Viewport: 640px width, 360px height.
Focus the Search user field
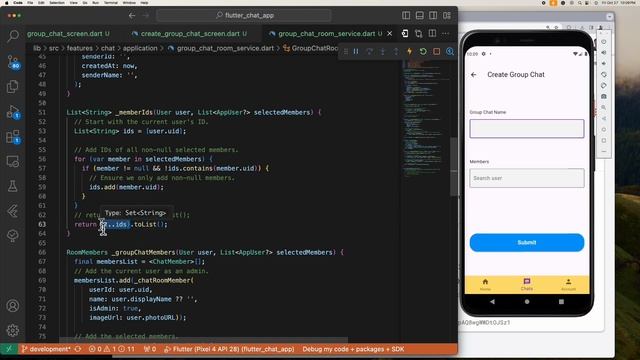tap(527, 178)
